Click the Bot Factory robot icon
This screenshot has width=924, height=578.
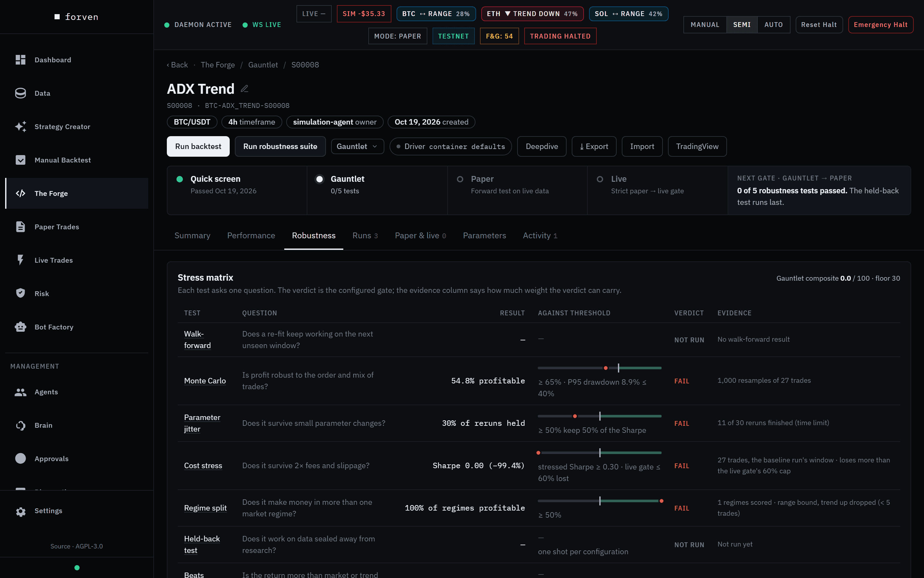[x=20, y=327]
